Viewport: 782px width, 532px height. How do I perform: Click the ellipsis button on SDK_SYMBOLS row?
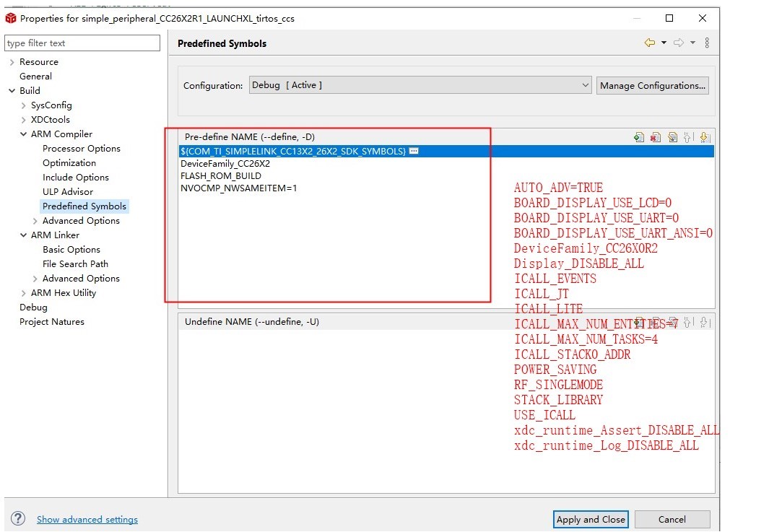pos(414,151)
